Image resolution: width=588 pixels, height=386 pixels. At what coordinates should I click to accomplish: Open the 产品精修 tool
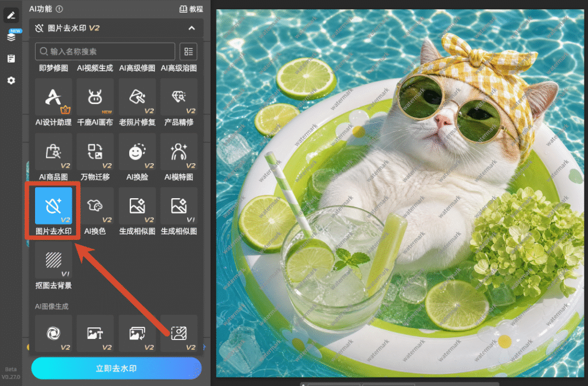click(x=179, y=96)
